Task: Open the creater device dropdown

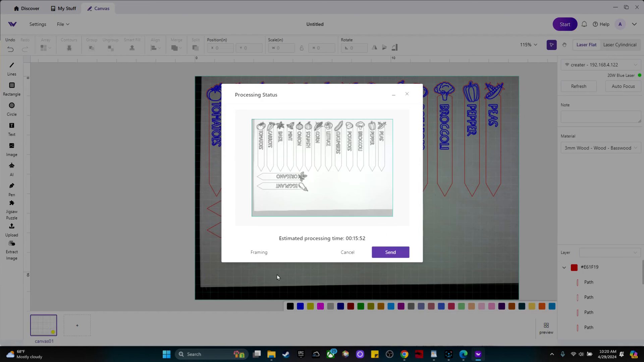Action: click(x=601, y=65)
